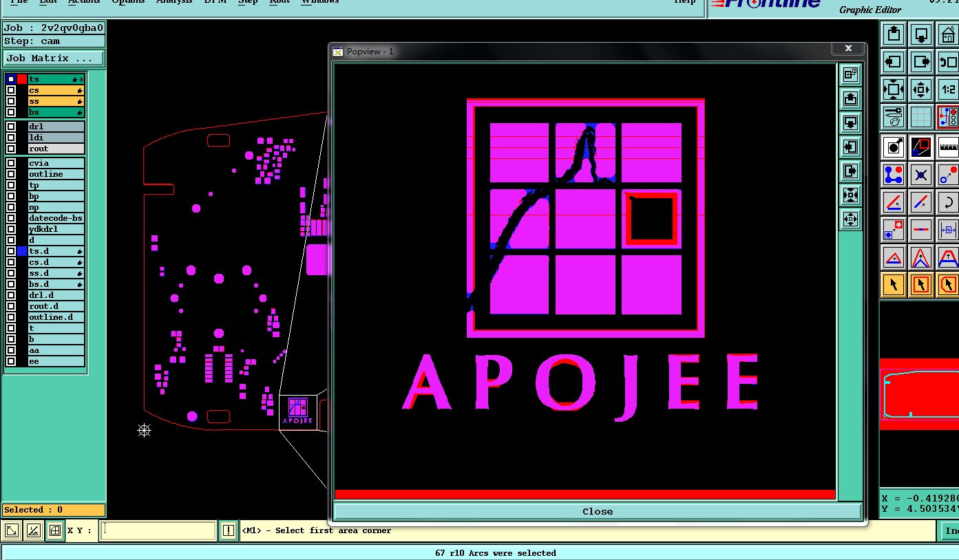Toggle the checkbox for layer rout
Screen dimensions: 959x560
click(x=11, y=149)
